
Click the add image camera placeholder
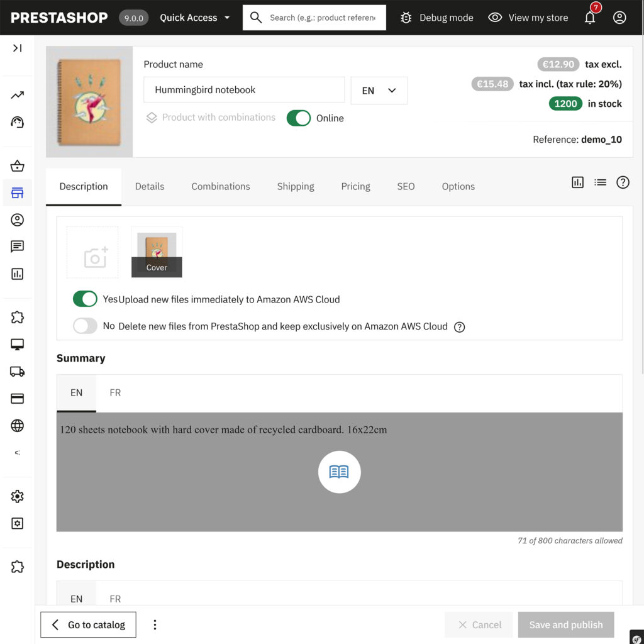coord(92,253)
